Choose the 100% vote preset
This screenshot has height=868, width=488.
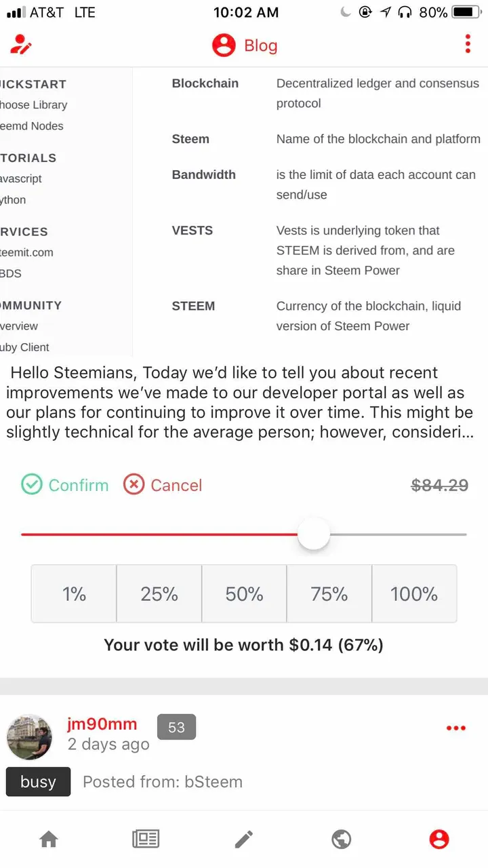(414, 594)
